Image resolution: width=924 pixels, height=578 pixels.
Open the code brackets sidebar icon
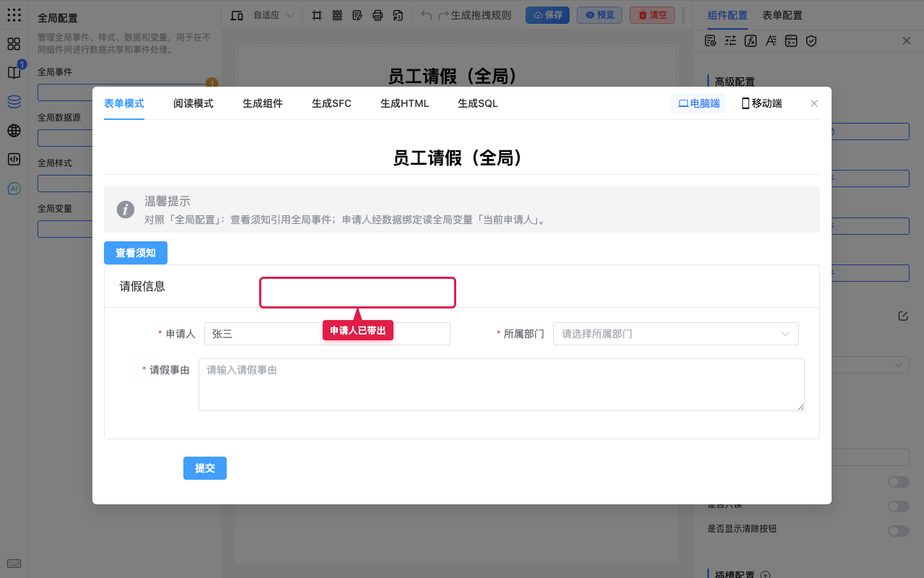point(14,160)
